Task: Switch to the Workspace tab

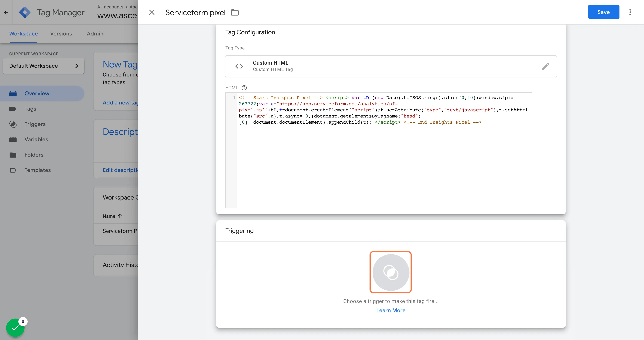Action: 24,34
